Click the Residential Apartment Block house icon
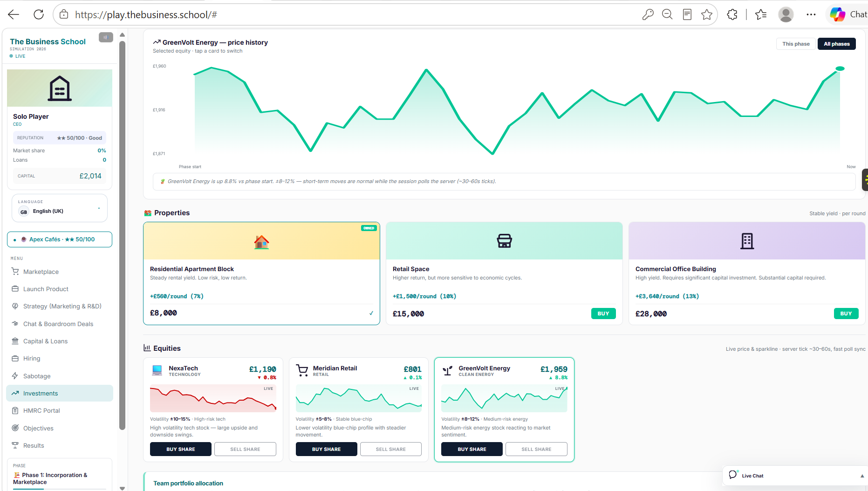Screen dimensions: 868x491 coord(261,242)
